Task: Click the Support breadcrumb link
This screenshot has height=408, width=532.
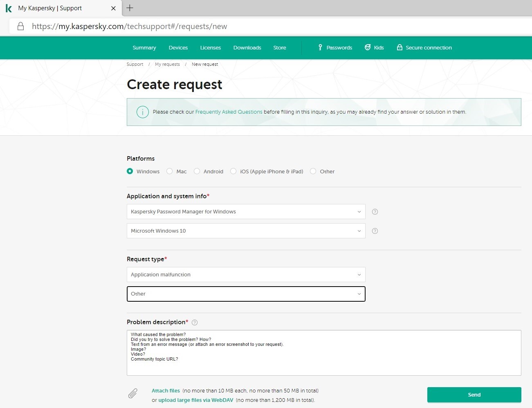Action: pyautogui.click(x=135, y=65)
